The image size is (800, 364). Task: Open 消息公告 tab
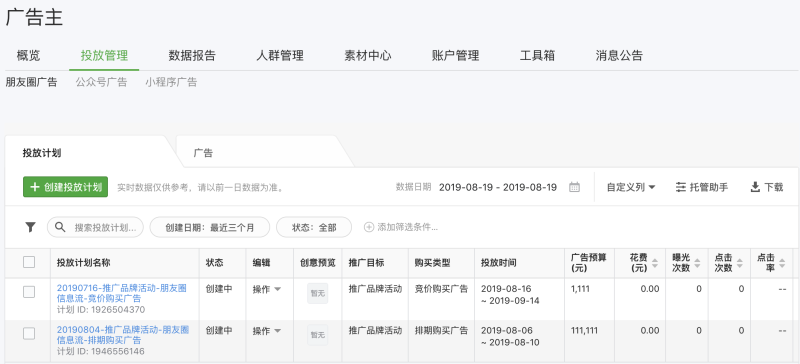[619, 56]
